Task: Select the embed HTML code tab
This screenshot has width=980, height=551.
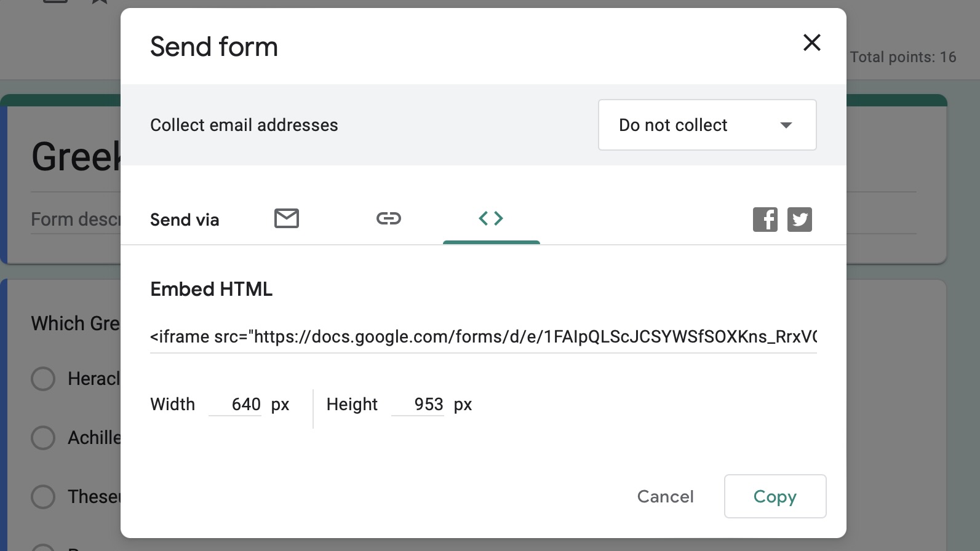Action: tap(491, 219)
